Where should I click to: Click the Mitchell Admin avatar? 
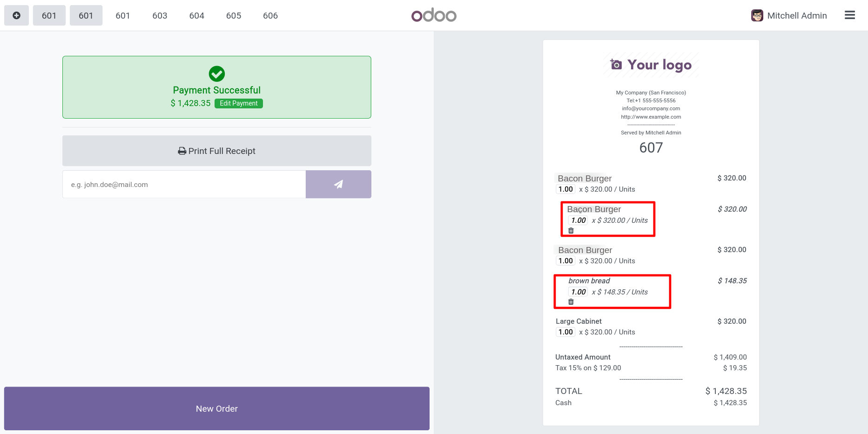(757, 15)
